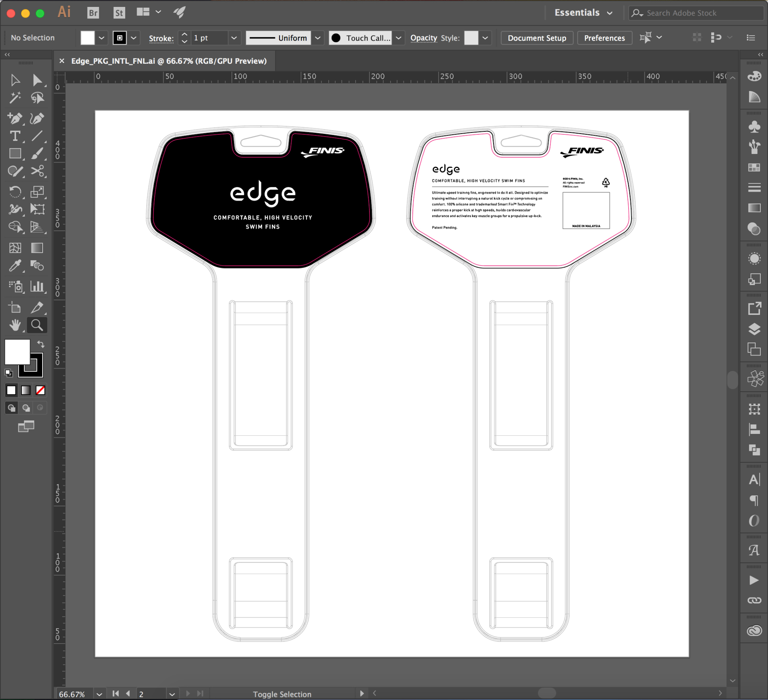768x700 pixels.
Task: Open the control panel options menu
Action: 751,38
